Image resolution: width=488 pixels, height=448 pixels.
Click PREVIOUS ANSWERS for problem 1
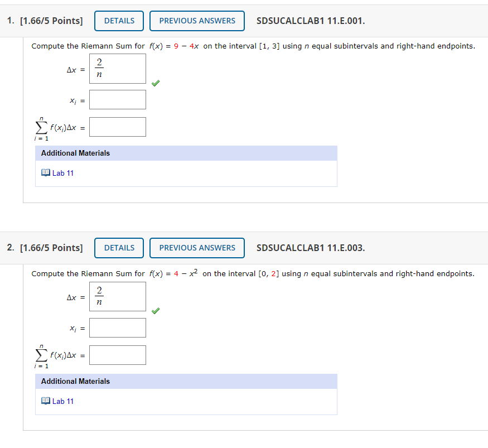point(197,21)
